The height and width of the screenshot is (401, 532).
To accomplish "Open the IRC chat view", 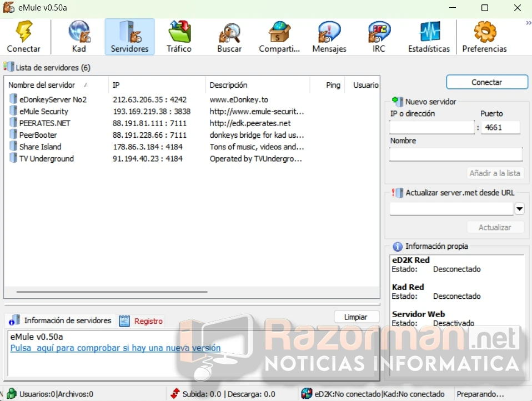I will click(379, 37).
